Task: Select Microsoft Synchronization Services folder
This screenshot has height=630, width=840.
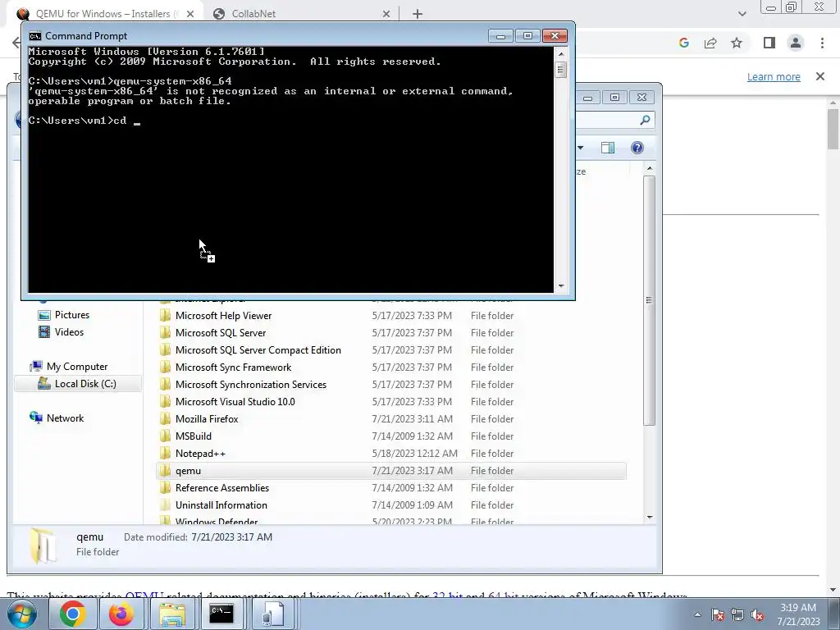Action: click(251, 384)
